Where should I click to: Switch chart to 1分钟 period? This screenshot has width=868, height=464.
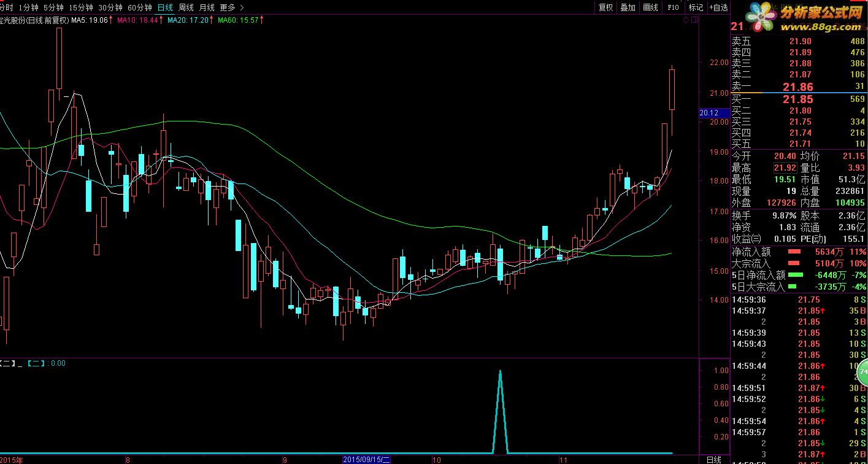coord(28,7)
